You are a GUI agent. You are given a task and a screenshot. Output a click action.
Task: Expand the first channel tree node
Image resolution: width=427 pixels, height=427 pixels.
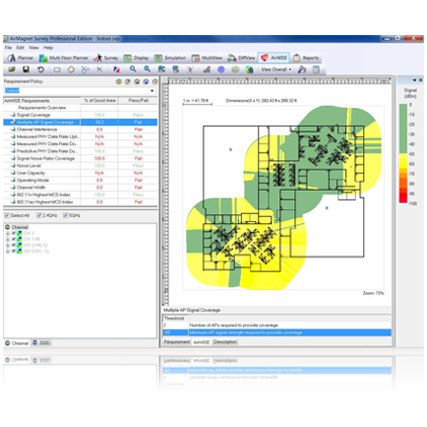[7, 233]
